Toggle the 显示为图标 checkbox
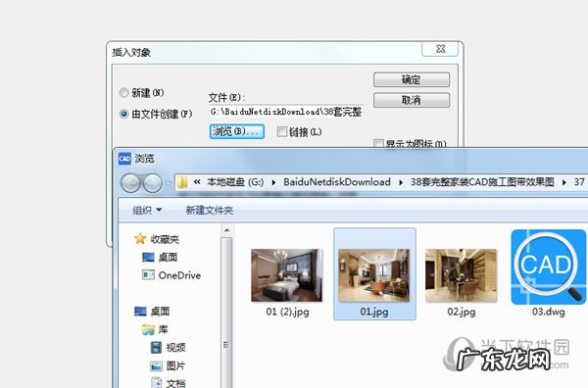 378,143
